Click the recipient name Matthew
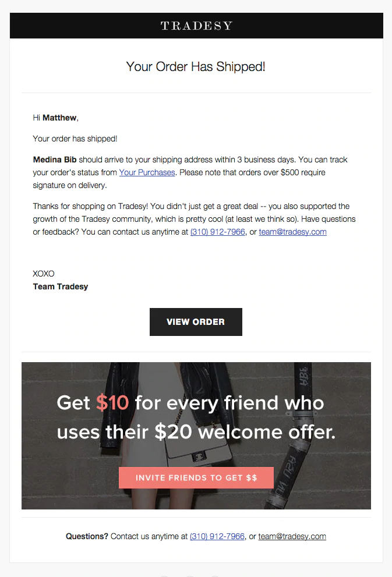The width and height of the screenshot is (392, 577). click(x=59, y=118)
